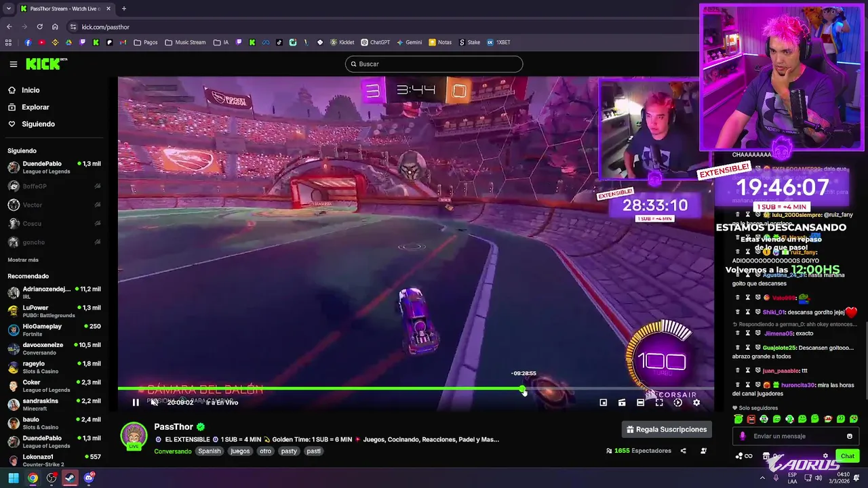Screen dimensions: 868x488
Task: Type in 'Enviar un mensaje' chat box
Action: (x=795, y=436)
